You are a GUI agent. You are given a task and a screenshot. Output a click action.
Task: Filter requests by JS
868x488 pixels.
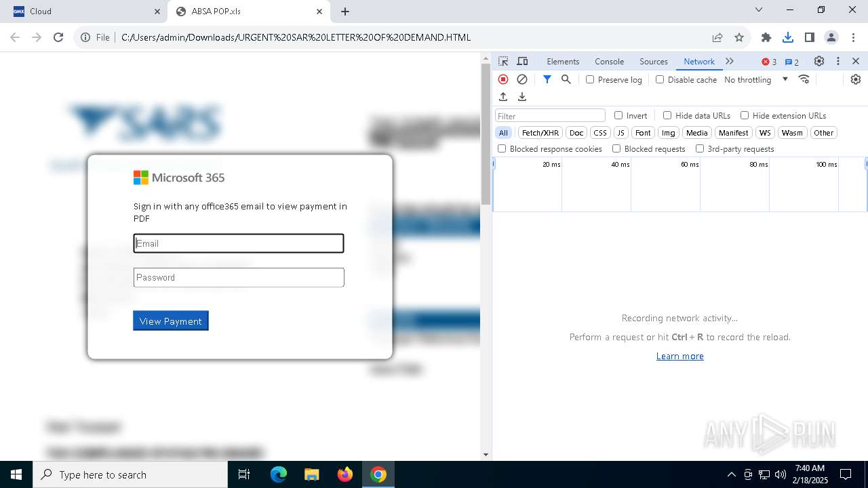(621, 133)
